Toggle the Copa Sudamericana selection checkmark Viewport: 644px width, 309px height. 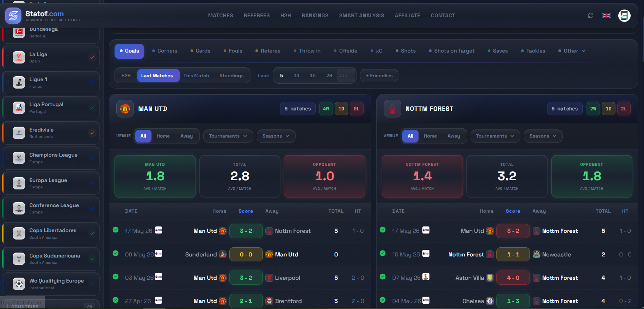92,259
